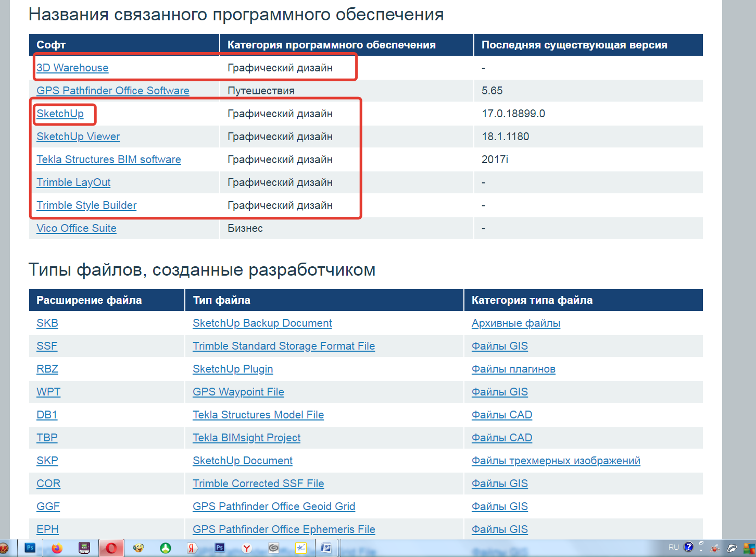Open the SKP extension link
Viewport: 756px width, 557px height.
(x=47, y=461)
